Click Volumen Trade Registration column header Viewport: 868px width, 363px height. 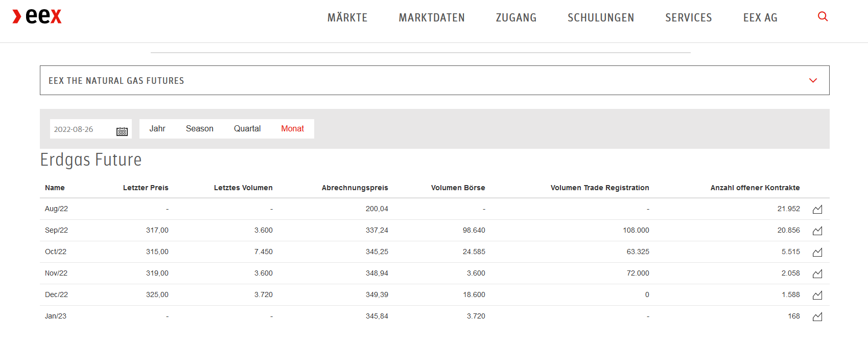click(x=600, y=188)
